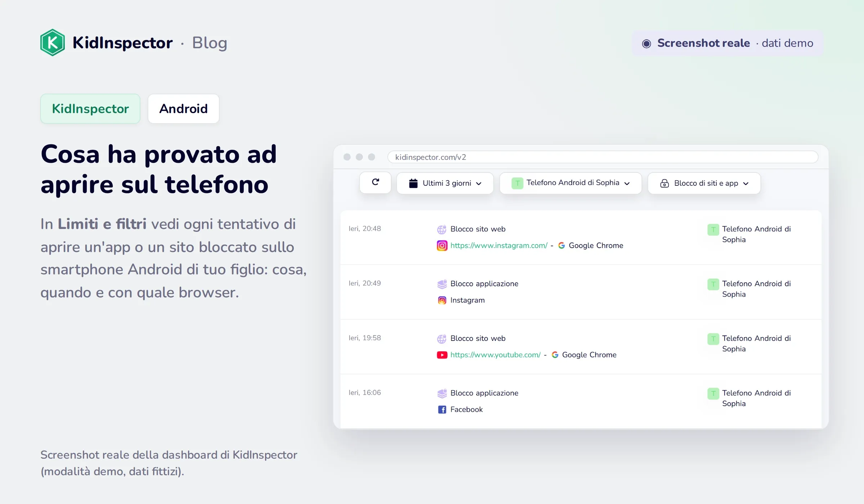Select the green KidInspector tag
Screen dimensions: 864x504
pos(90,109)
